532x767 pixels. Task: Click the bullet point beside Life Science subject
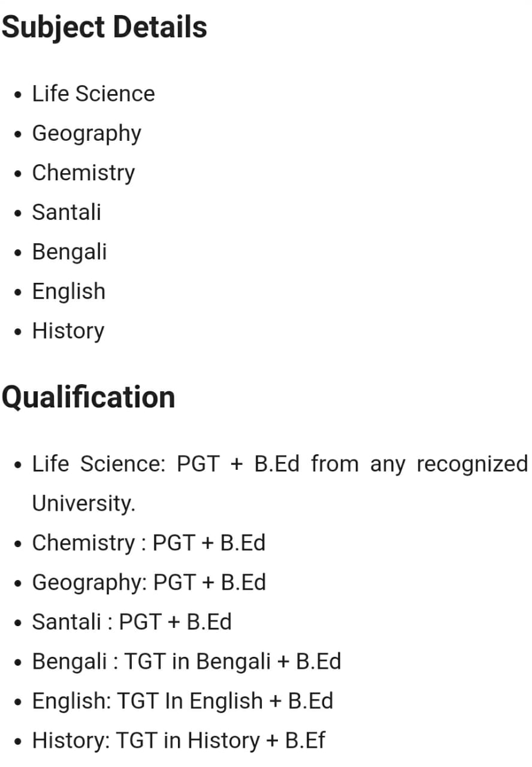tap(21, 95)
